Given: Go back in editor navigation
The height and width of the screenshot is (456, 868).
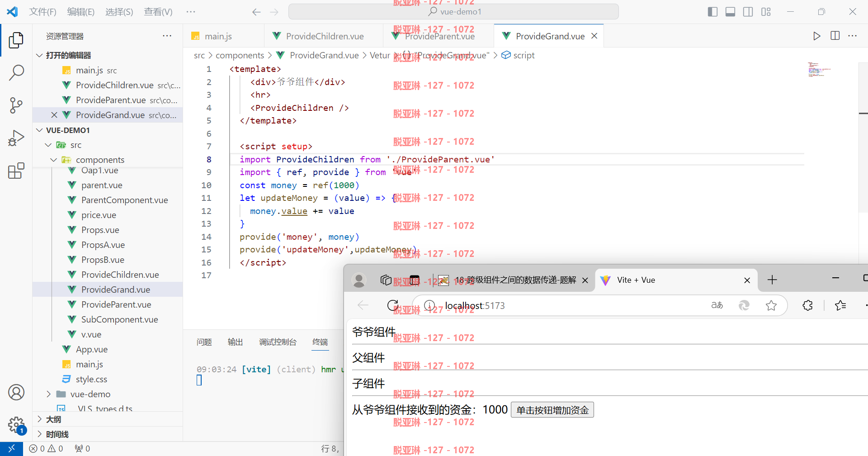Looking at the screenshot, I should pyautogui.click(x=256, y=12).
